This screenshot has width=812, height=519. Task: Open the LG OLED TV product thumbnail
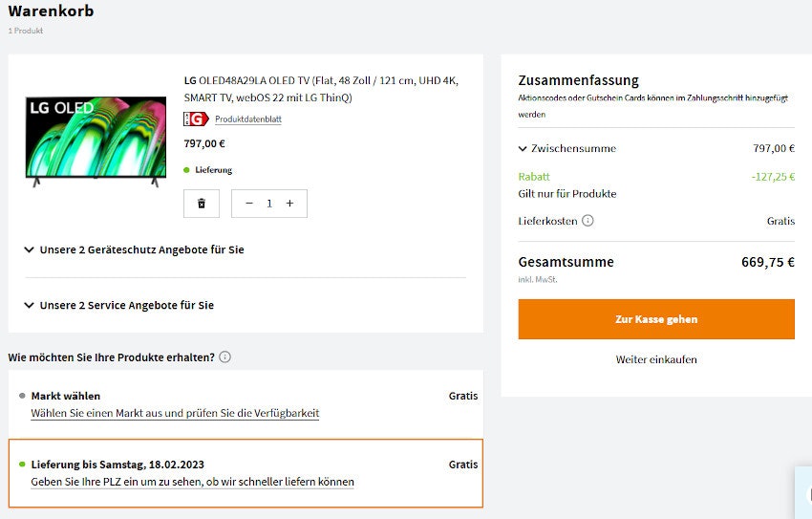pos(96,139)
